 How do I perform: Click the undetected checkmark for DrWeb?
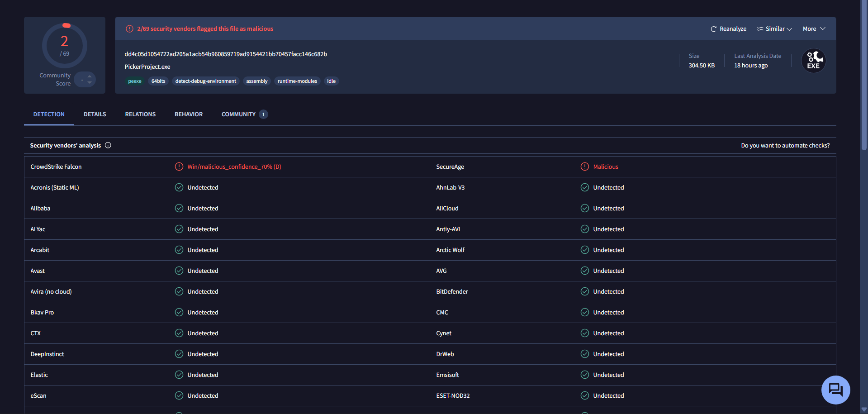[x=585, y=354]
